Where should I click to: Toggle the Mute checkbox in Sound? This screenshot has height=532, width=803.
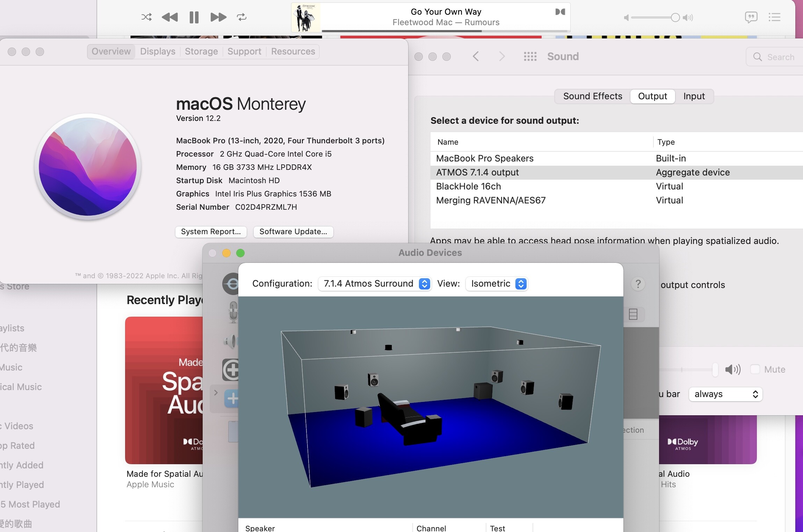[755, 369]
